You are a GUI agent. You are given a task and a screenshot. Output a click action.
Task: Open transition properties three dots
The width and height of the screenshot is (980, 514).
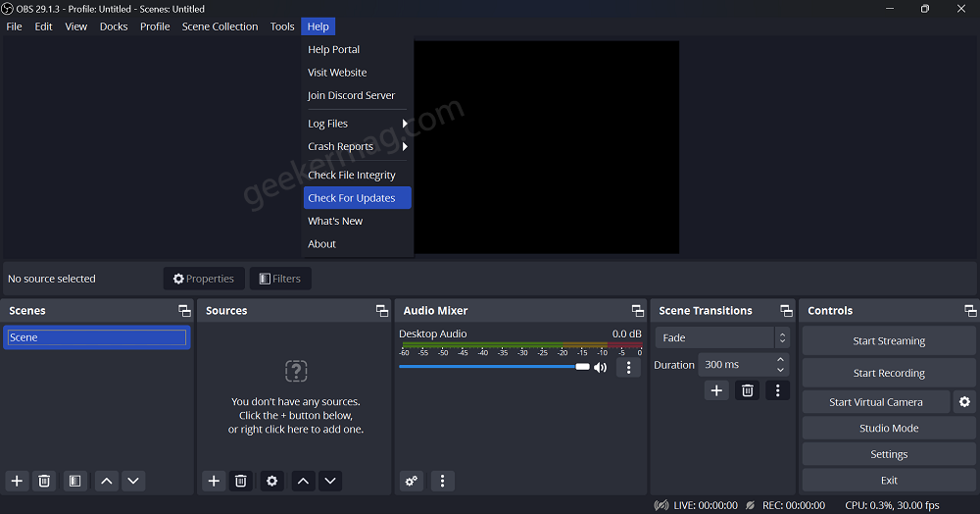coord(777,390)
